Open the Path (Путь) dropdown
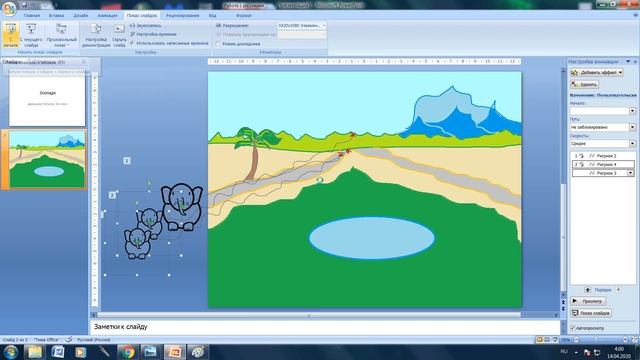The height and width of the screenshot is (360, 640). click(x=632, y=127)
